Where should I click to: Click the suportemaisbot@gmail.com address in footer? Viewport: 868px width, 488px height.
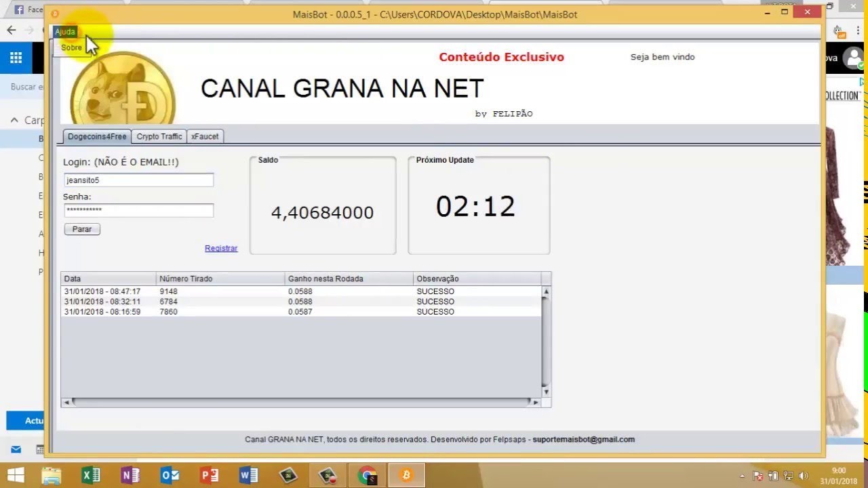pos(583,439)
